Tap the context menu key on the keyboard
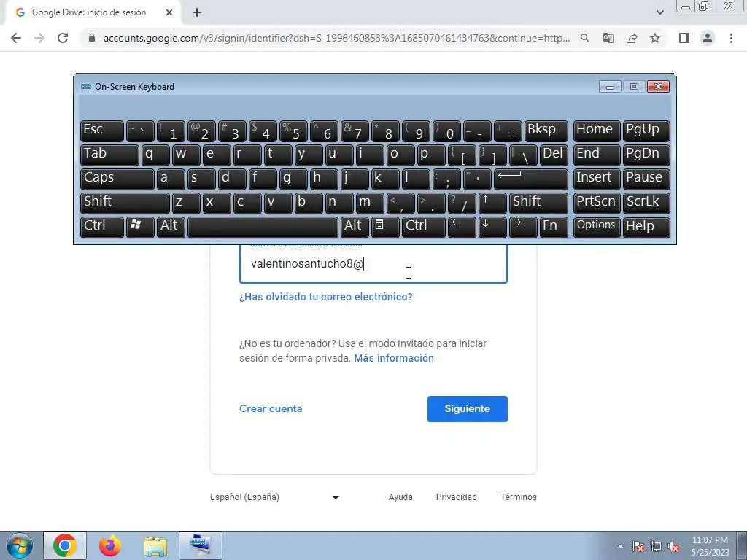The image size is (747, 560). [x=385, y=227]
